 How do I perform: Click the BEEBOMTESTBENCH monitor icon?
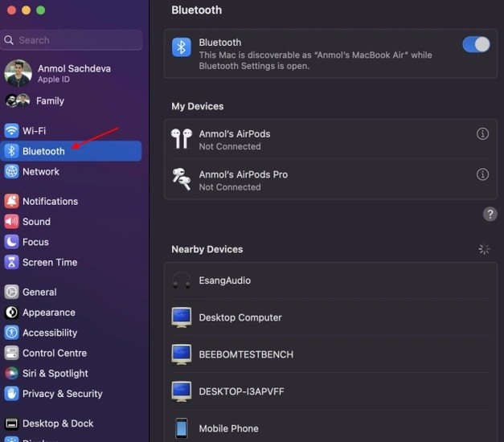pos(182,354)
